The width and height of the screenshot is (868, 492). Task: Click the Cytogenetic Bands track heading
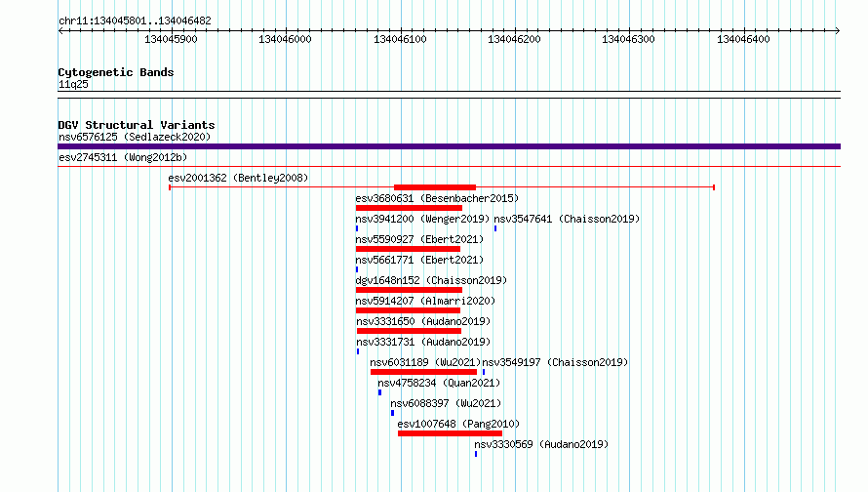coord(116,72)
